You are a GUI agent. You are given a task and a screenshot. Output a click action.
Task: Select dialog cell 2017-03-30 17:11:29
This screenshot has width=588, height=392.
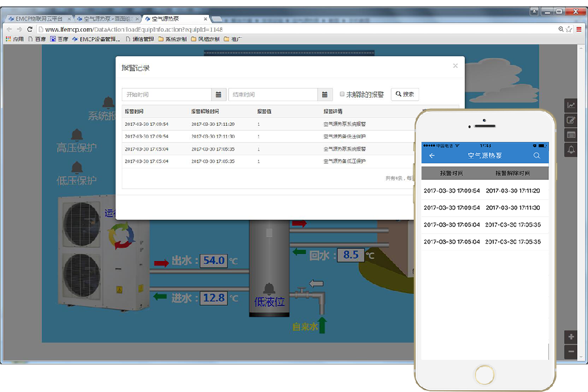(213, 124)
